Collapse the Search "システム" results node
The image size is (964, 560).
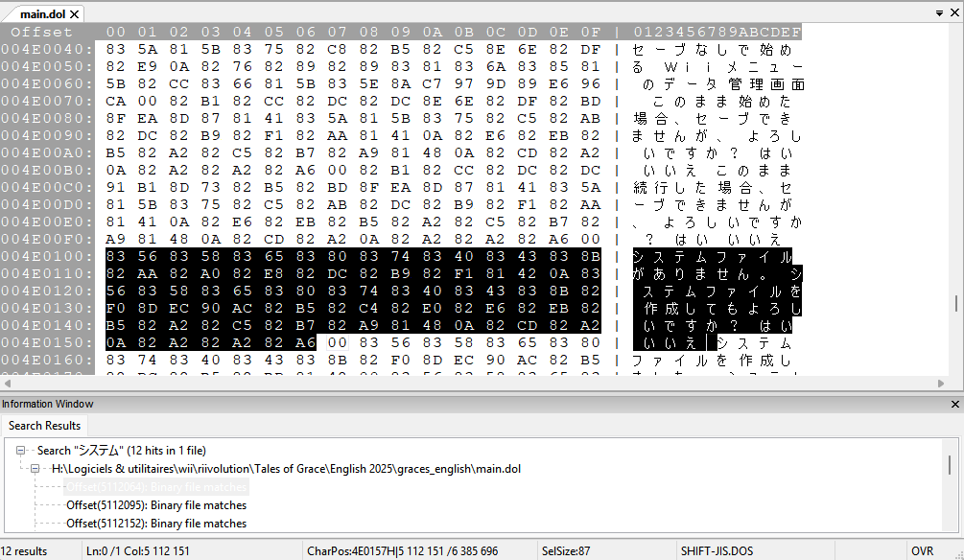point(20,451)
